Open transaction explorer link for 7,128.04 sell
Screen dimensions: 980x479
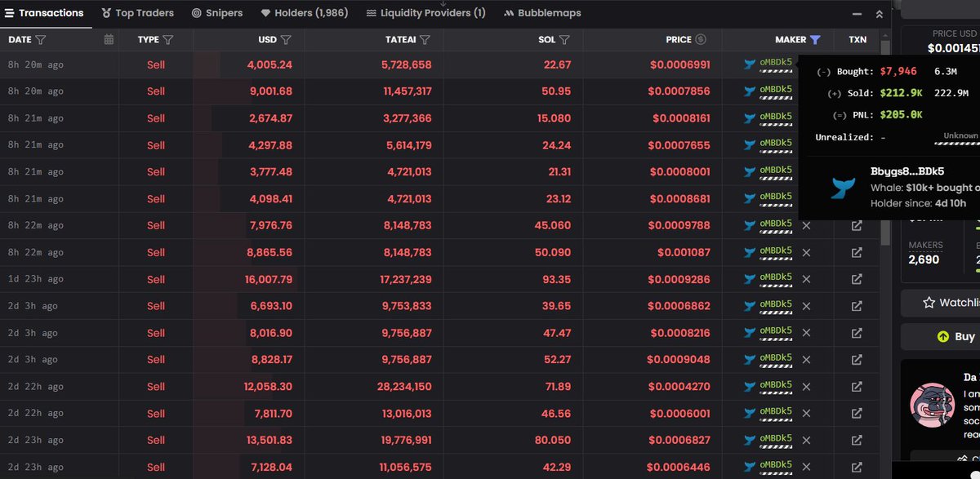tap(857, 468)
